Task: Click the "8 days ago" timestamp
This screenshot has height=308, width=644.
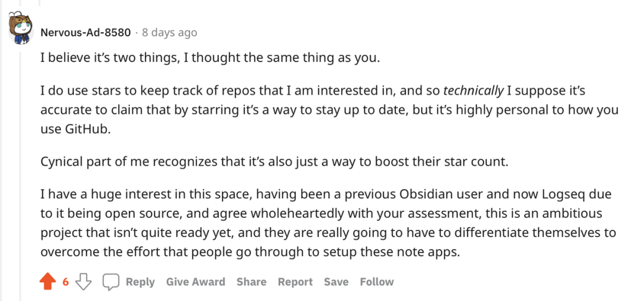Action: click(x=169, y=32)
